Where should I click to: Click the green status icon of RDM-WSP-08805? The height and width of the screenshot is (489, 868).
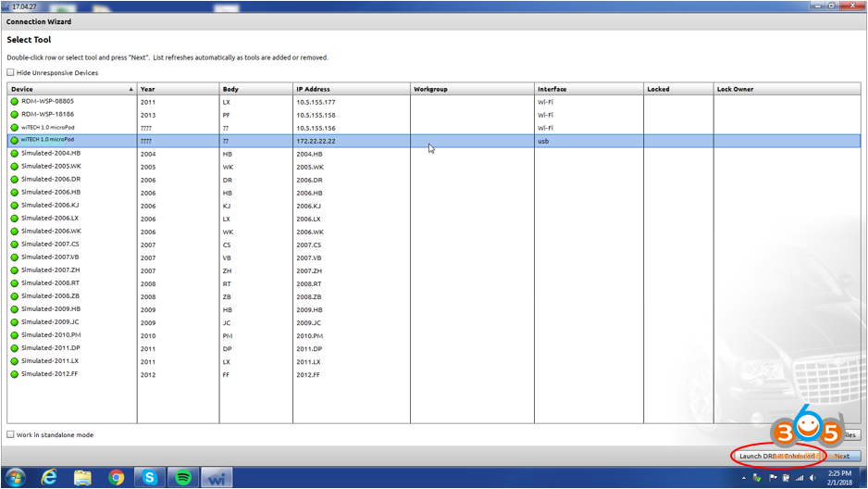coord(15,101)
